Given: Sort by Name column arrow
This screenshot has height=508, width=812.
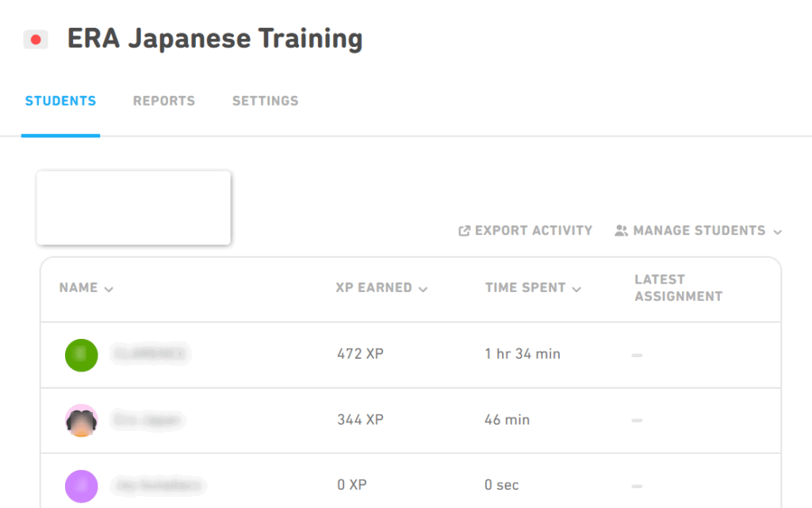Looking at the screenshot, I should pyautogui.click(x=109, y=289).
